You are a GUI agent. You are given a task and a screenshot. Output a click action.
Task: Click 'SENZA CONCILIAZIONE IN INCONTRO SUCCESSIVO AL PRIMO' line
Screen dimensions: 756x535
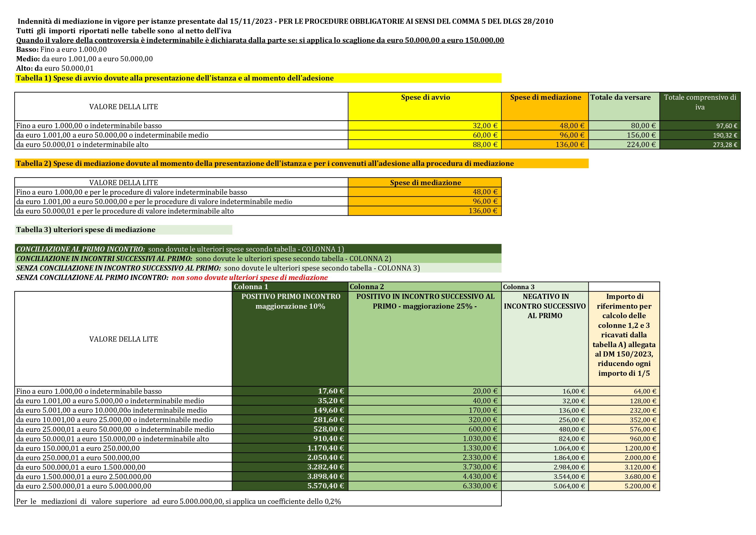coord(258,268)
